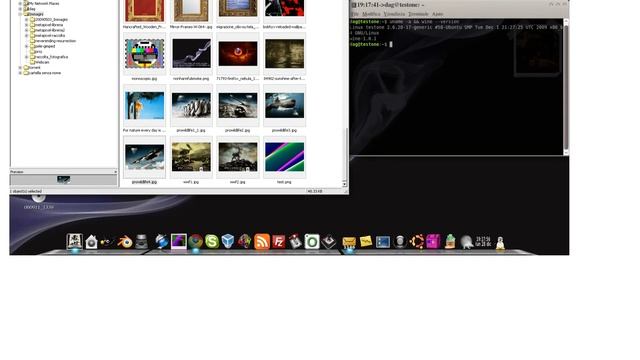
Task: Open the 000011_1339 desktop icon
Action: pos(38,202)
